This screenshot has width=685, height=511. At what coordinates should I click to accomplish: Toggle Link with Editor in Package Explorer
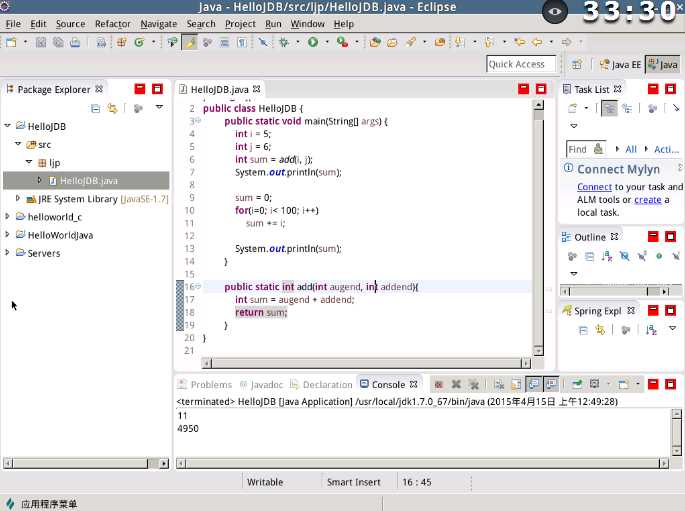point(113,108)
